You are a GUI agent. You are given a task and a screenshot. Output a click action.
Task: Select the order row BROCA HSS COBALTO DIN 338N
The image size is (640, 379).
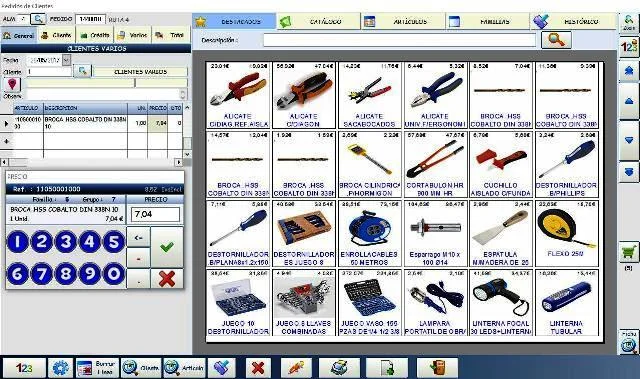pos(92,123)
